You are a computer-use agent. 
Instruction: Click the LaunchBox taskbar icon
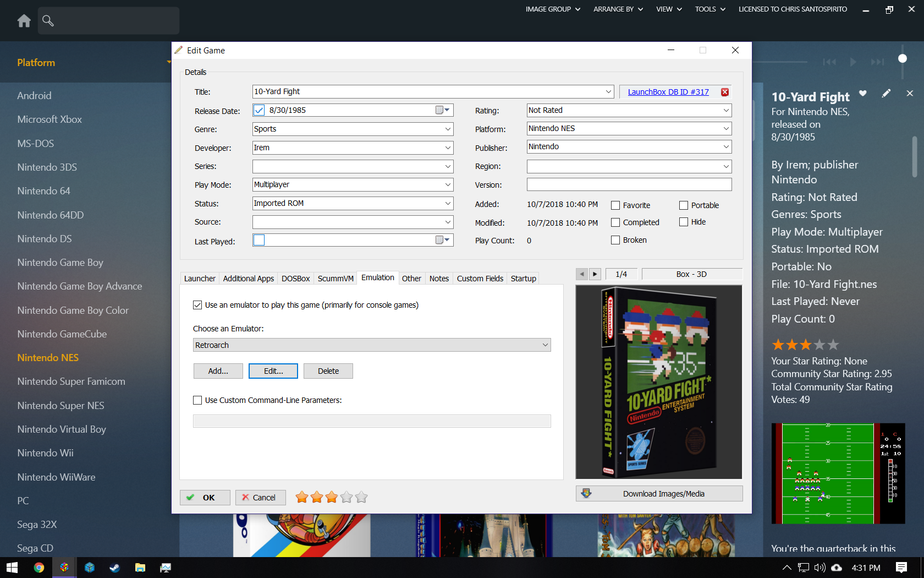64,568
